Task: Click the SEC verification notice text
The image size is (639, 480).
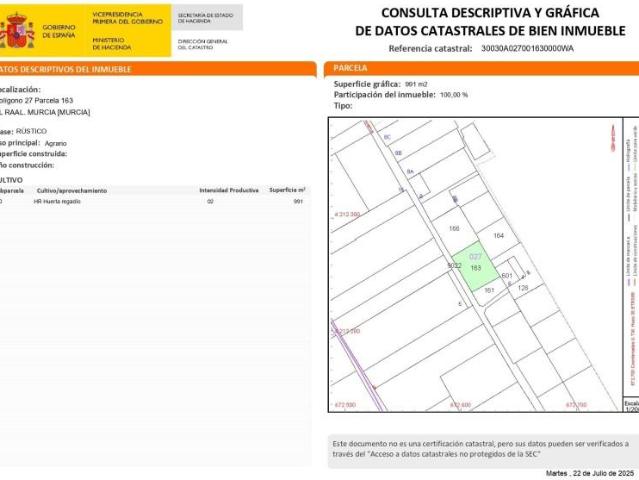Action: [480, 447]
